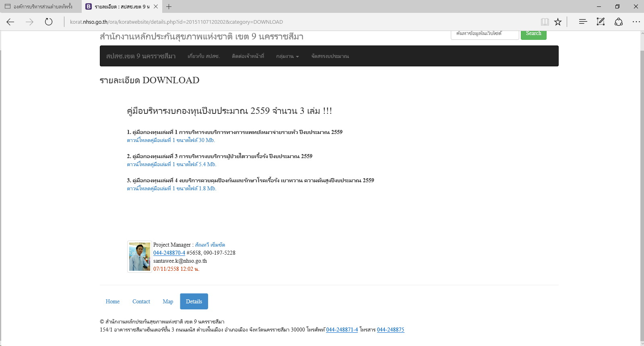This screenshot has height=346, width=644.
Task: Select the Home pill tab
Action: 113,301
